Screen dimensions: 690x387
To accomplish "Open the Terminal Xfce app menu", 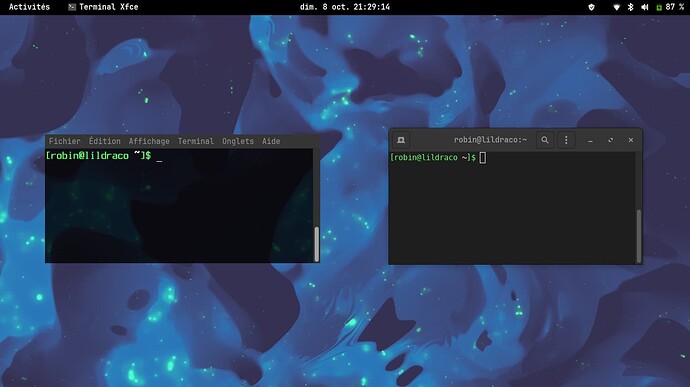I will coord(103,7).
